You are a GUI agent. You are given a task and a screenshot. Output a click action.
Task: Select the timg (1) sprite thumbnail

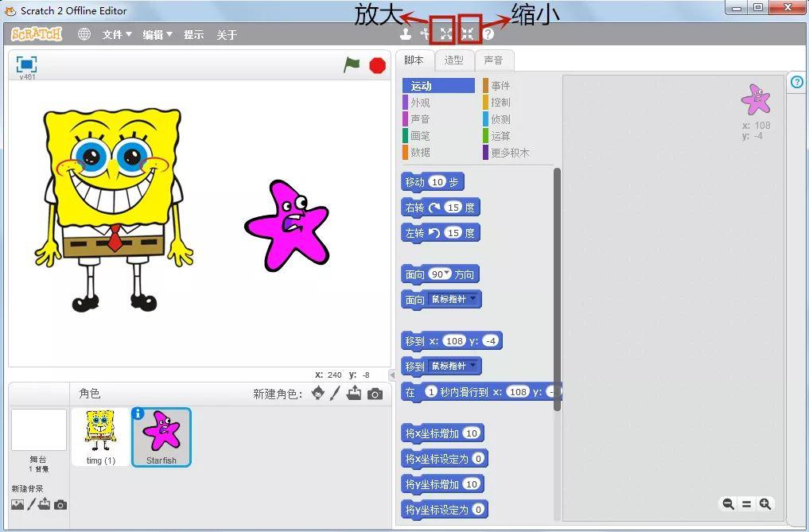[x=100, y=437]
